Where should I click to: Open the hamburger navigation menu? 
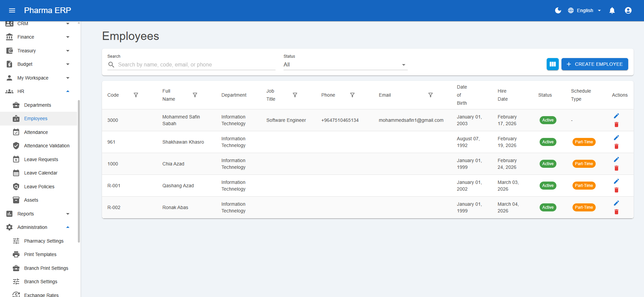12,10
